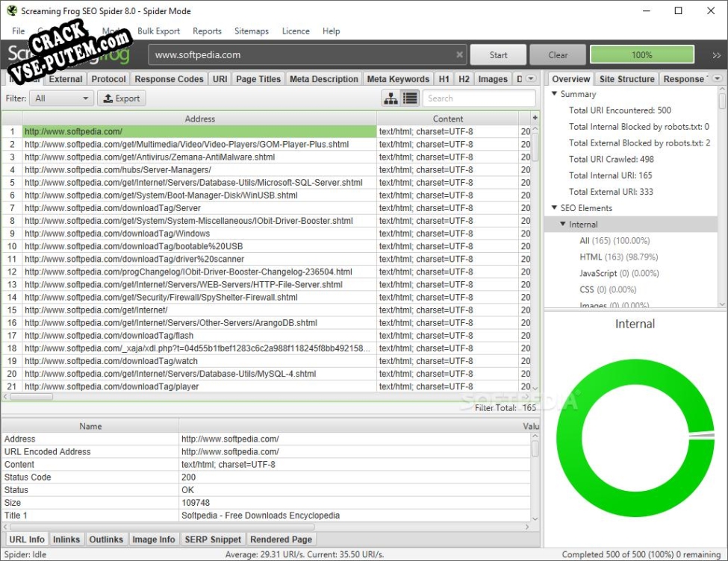Switch to the Protocol tab
Viewport: 728px width, 561px height.
pos(109,79)
